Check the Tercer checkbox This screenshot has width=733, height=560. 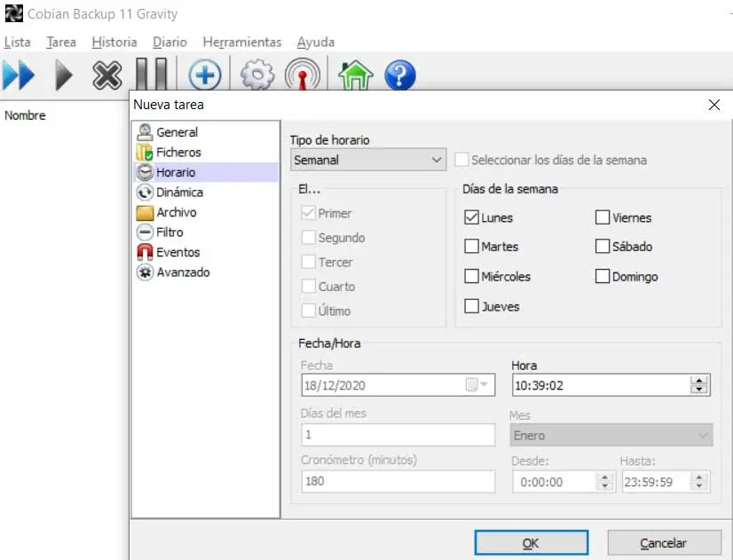309,262
